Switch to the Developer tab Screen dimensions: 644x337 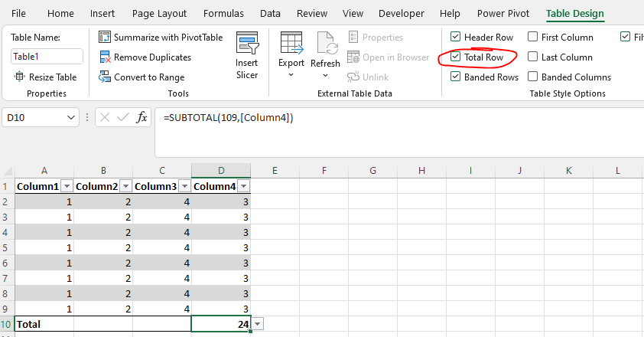tap(402, 14)
